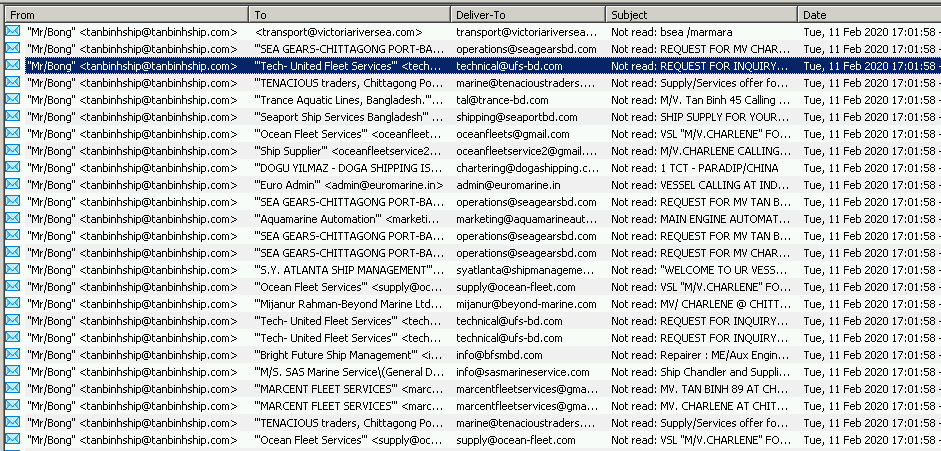The width and height of the screenshot is (941, 451).
Task: Select the envelope icon of the DOGU YILMAZ message
Action: tap(13, 167)
